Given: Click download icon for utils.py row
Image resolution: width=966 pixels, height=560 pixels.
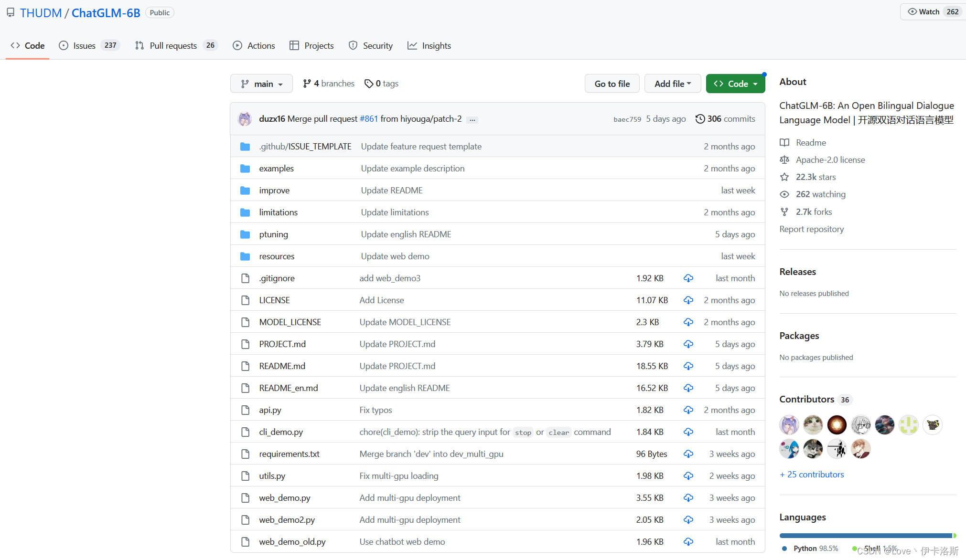Looking at the screenshot, I should (x=688, y=476).
